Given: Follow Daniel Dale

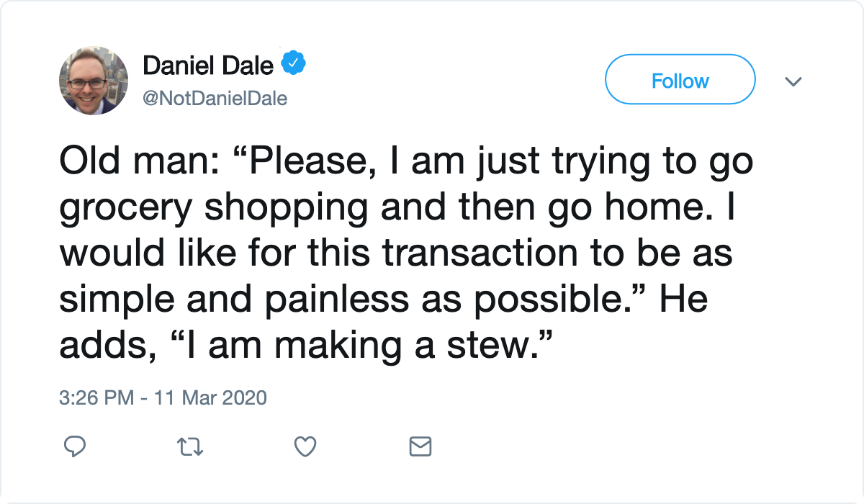Looking at the screenshot, I should point(680,81).
